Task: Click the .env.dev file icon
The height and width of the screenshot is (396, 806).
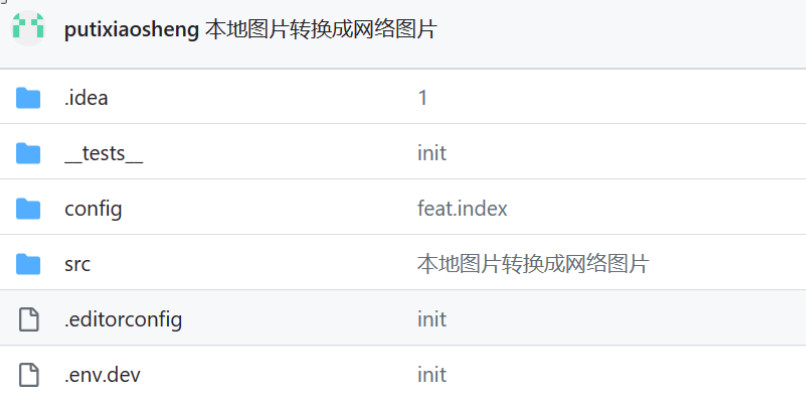Action: (x=29, y=375)
